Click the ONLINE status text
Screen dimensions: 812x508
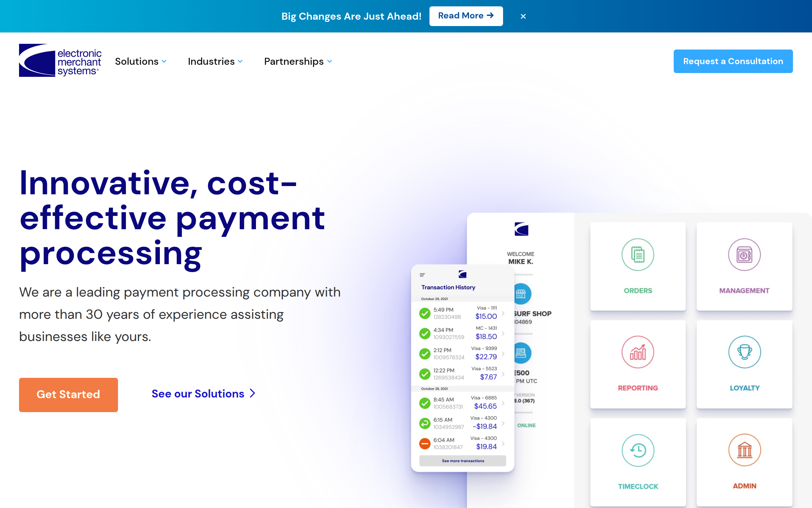(526, 425)
